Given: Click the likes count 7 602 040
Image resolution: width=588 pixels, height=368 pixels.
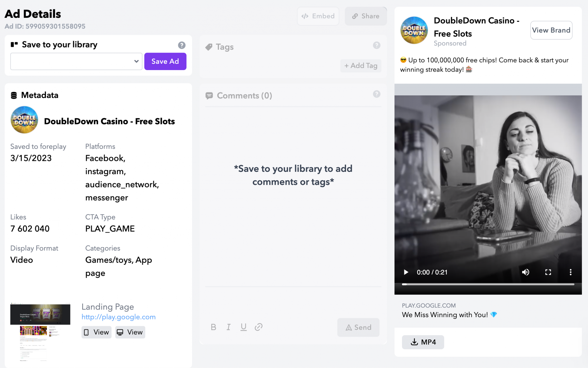Looking at the screenshot, I should tap(30, 229).
